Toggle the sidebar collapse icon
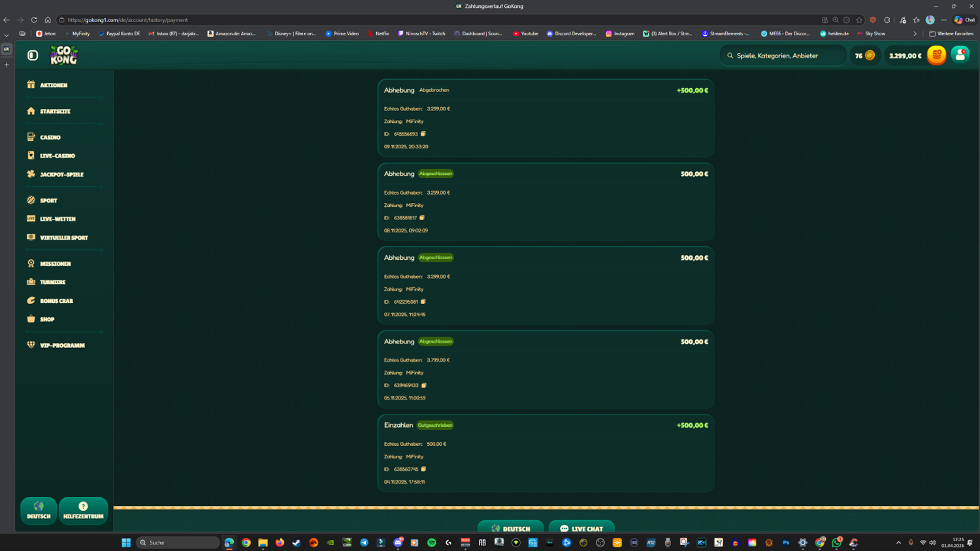 click(x=33, y=55)
